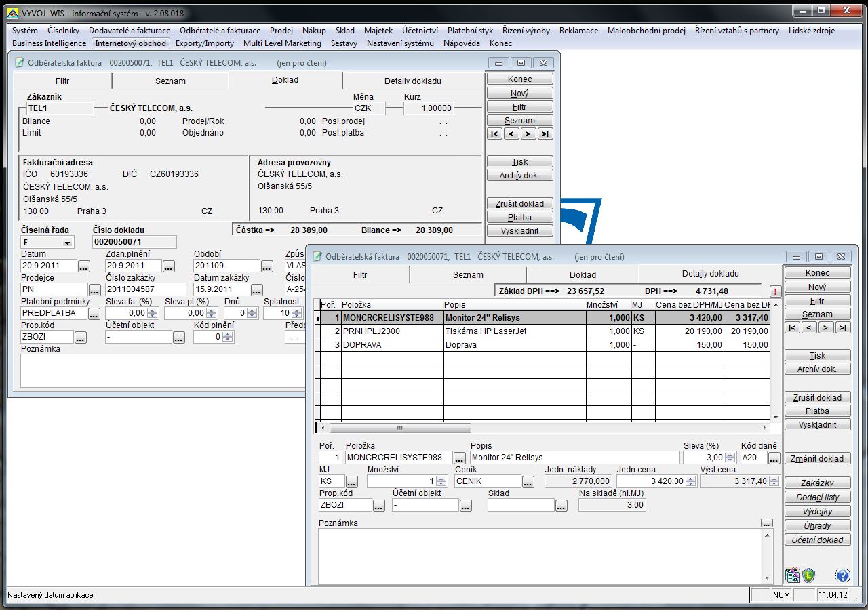868x610 pixels.
Task: Open the clipboard notes icon at bottom right
Action: click(792, 576)
